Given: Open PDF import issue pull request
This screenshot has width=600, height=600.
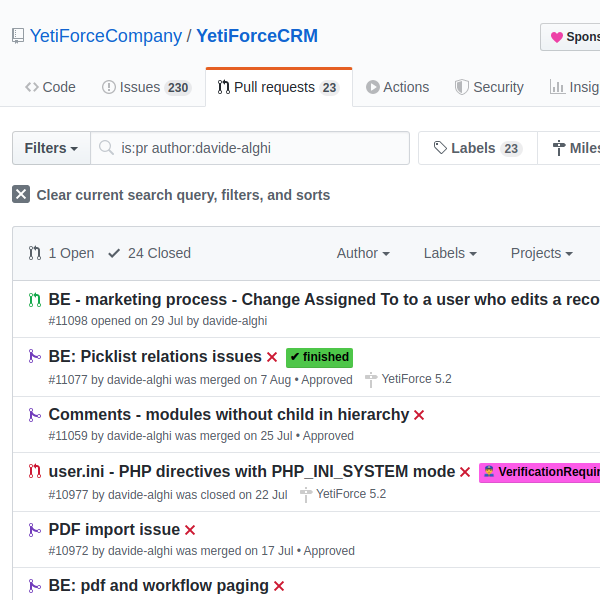Looking at the screenshot, I should coord(114,530).
